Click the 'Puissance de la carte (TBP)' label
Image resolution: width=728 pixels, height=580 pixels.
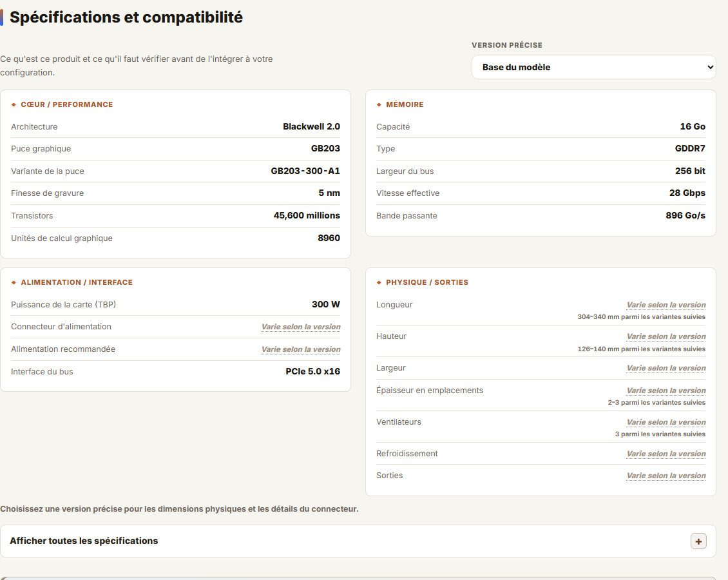coord(64,305)
